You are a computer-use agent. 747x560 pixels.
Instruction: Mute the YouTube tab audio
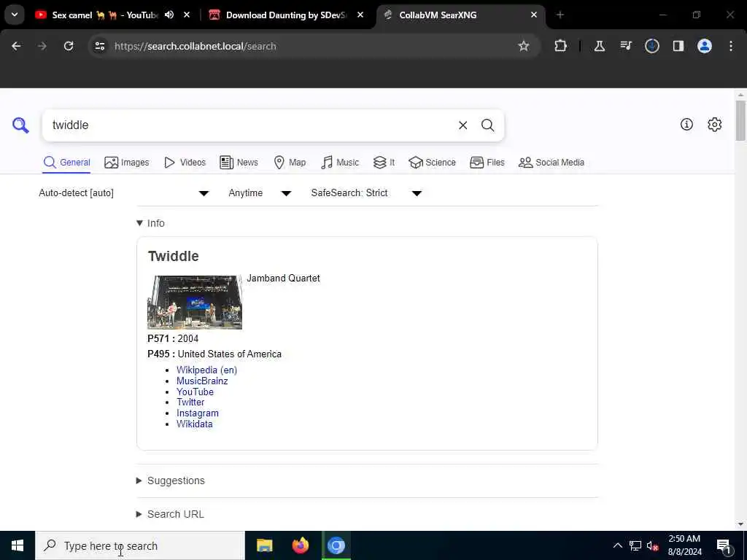coord(169,15)
